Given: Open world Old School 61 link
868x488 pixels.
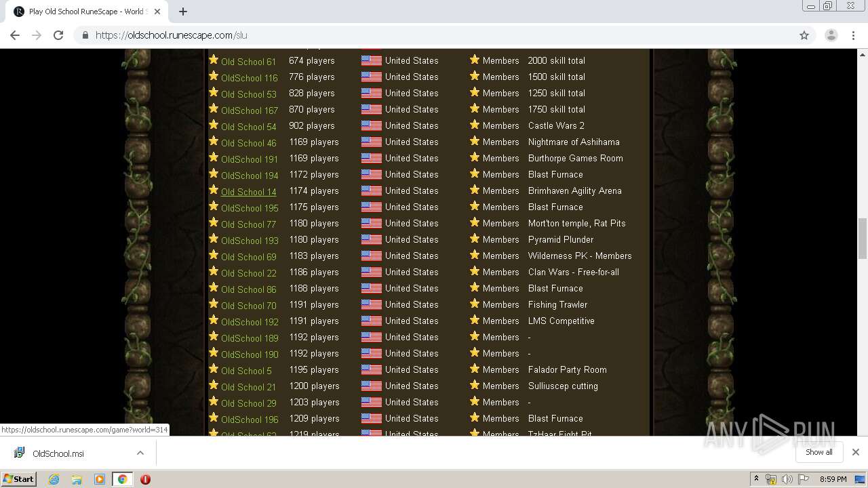Looking at the screenshot, I should tap(248, 62).
